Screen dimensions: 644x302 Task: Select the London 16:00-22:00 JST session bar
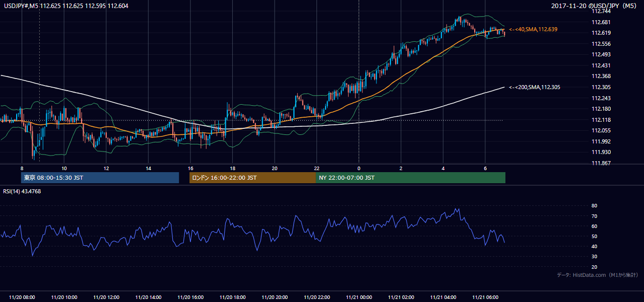(x=252, y=178)
